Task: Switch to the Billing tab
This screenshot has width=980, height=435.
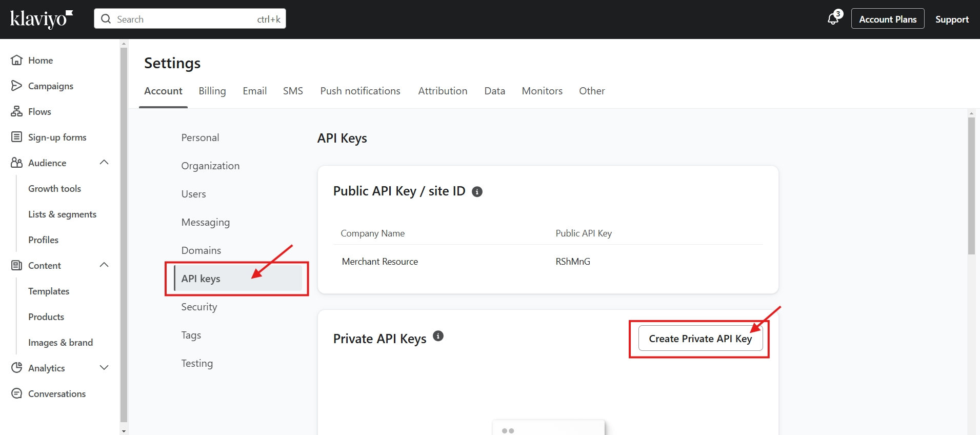Action: coord(212,91)
